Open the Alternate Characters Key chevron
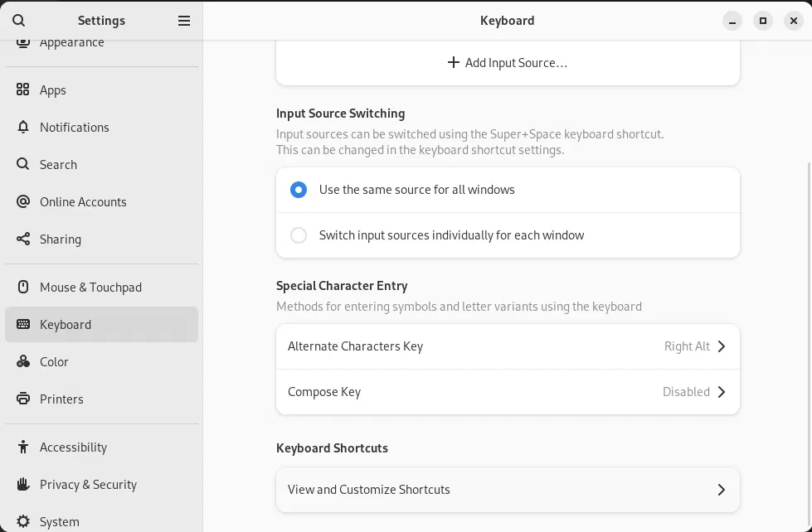 pyautogui.click(x=722, y=346)
